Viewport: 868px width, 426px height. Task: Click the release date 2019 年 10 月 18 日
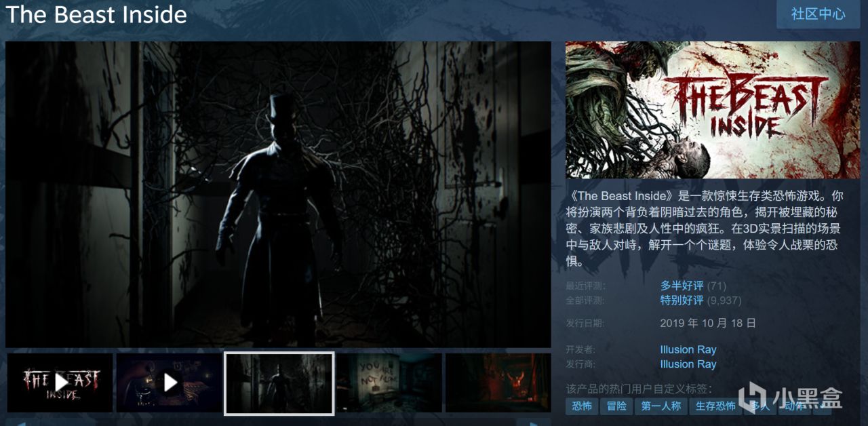click(707, 323)
